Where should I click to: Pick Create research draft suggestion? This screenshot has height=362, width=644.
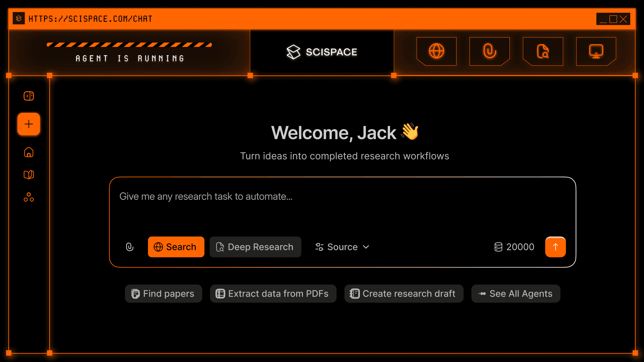click(404, 294)
